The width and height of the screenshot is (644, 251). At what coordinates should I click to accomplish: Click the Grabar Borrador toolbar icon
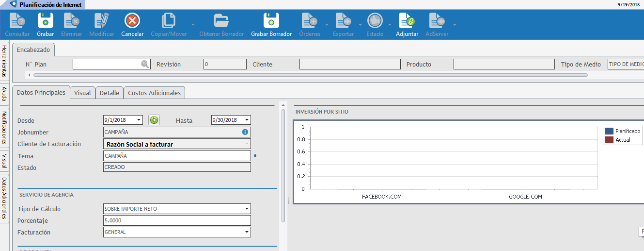[x=271, y=21]
